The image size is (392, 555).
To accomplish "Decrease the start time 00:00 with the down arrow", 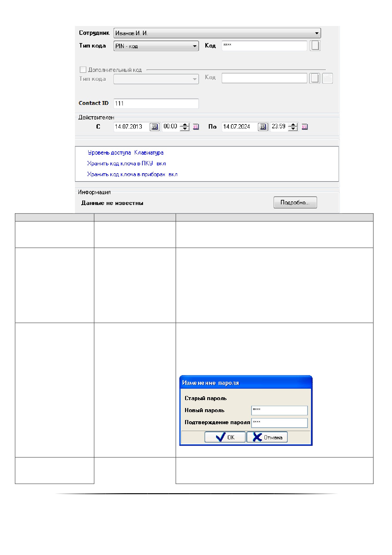I will [x=184, y=129].
